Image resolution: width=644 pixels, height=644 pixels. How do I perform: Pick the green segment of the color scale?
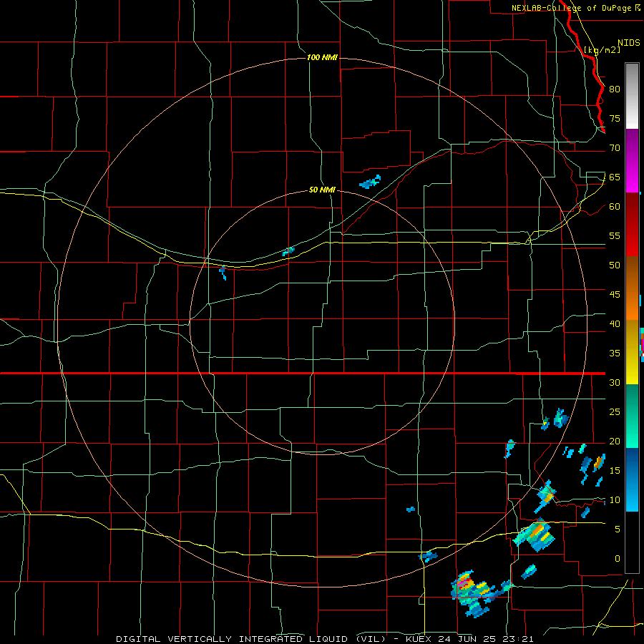pyautogui.click(x=632, y=416)
